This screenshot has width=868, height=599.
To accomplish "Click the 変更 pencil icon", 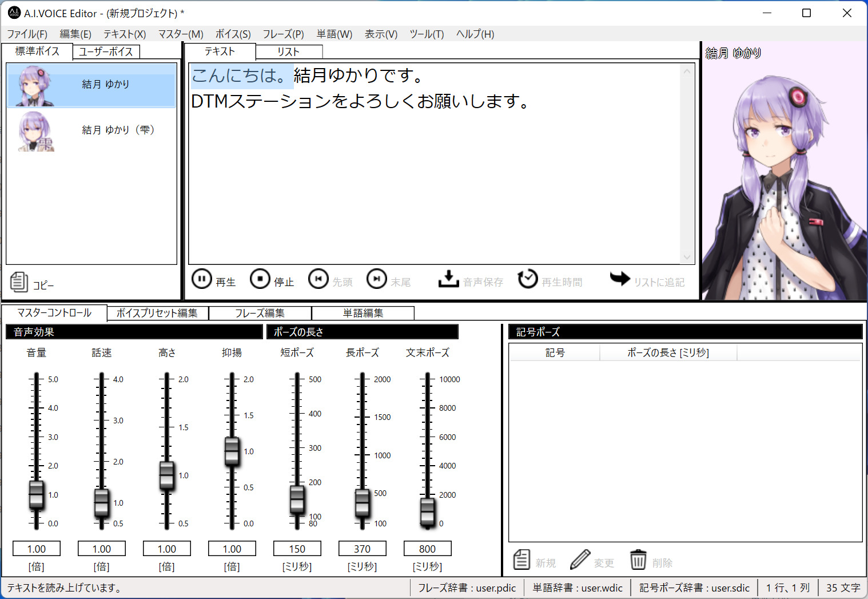I will (580, 560).
